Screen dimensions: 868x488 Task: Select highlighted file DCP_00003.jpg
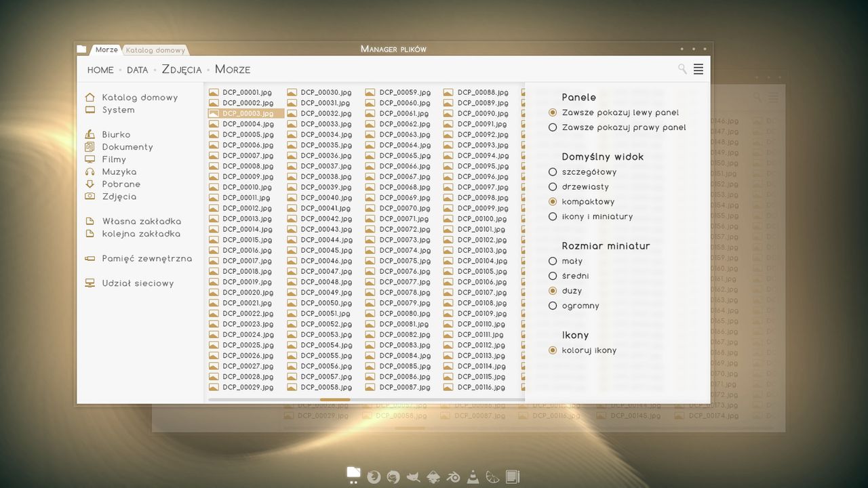coord(245,114)
